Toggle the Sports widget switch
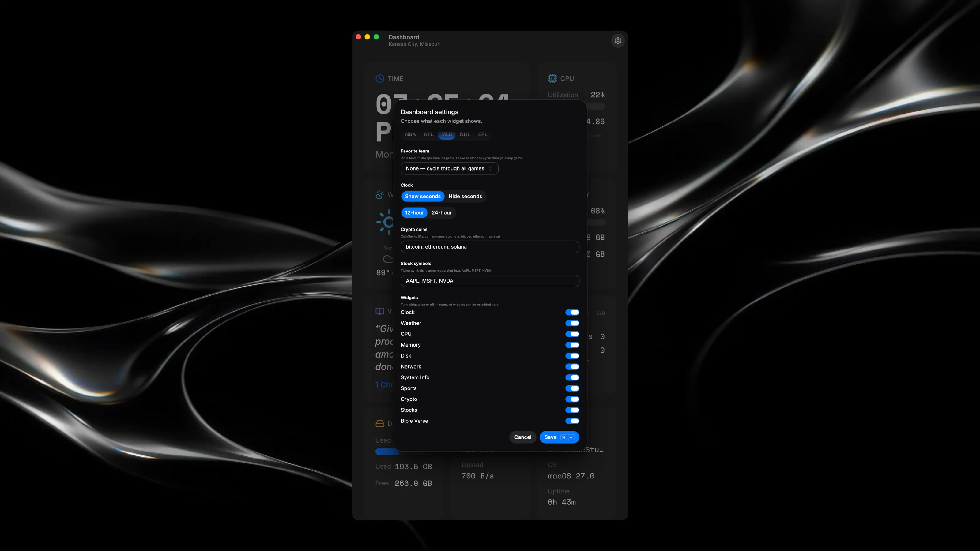 [572, 388]
